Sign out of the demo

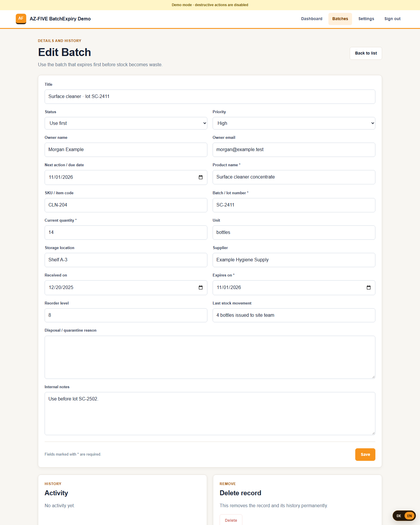click(x=392, y=19)
